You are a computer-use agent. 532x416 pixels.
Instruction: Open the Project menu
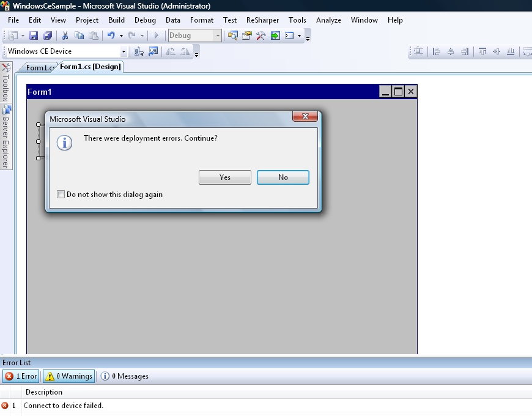click(87, 20)
